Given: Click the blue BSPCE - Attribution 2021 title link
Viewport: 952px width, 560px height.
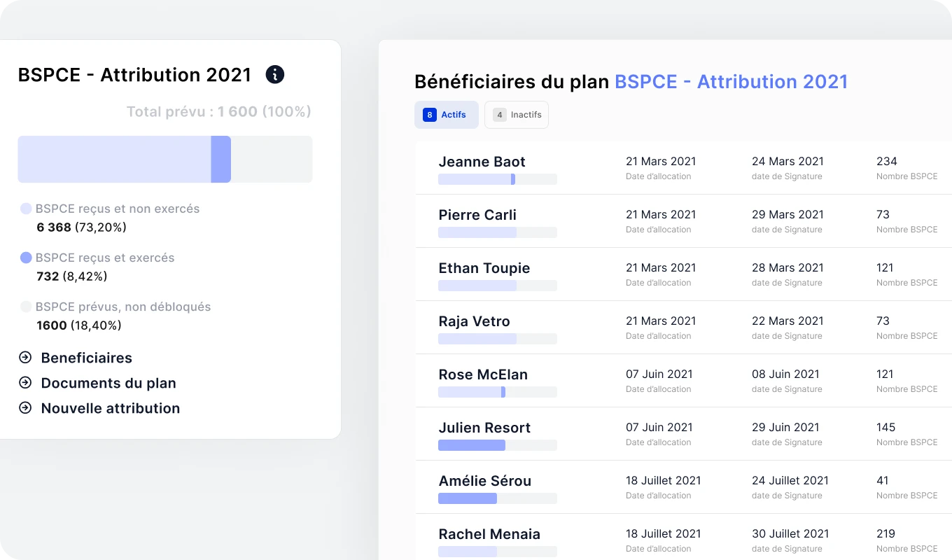Looking at the screenshot, I should point(731,81).
